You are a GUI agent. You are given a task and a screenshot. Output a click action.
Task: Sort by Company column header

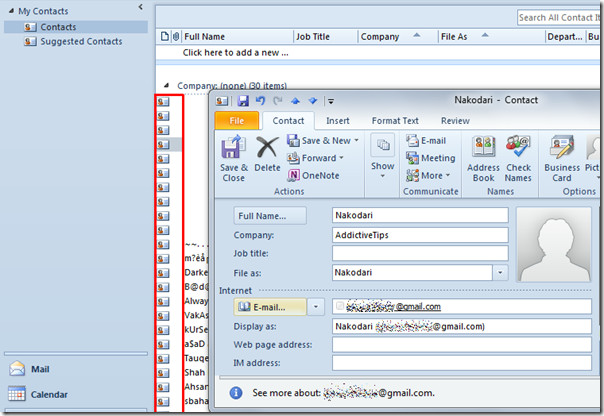tap(398, 37)
